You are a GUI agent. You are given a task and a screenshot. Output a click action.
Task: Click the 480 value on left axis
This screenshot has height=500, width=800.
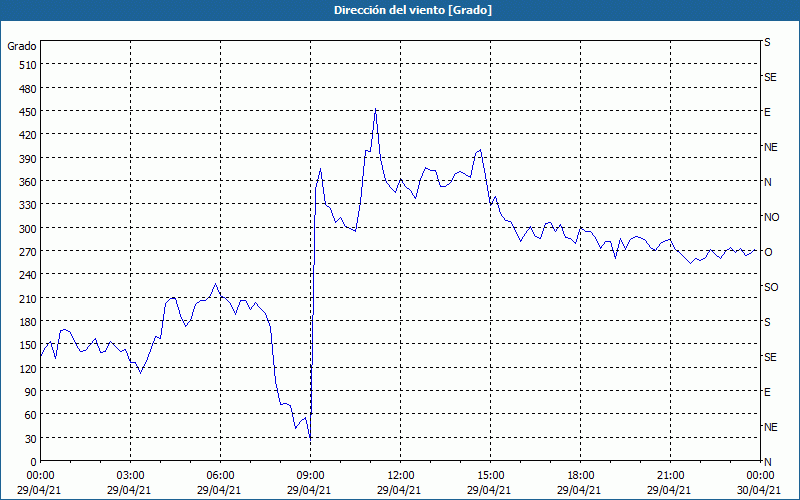(29, 88)
